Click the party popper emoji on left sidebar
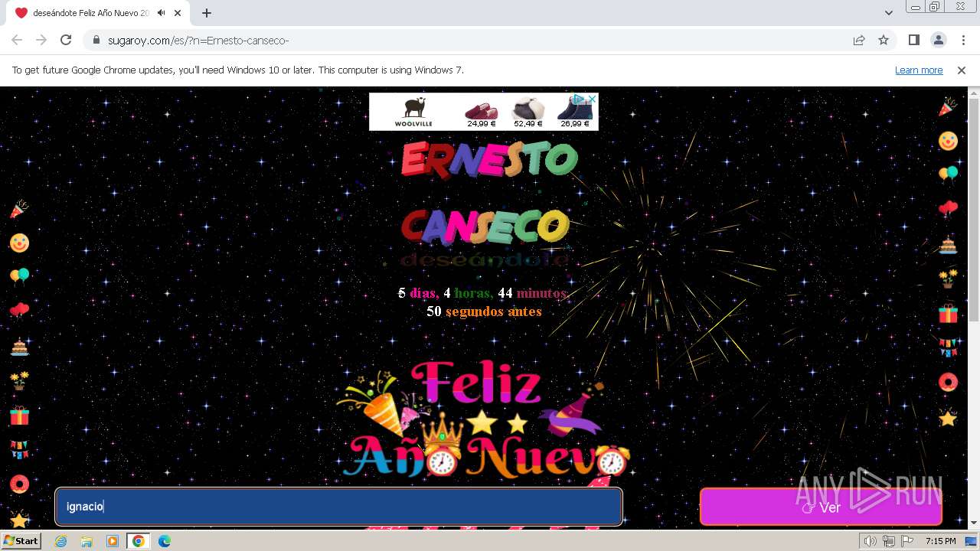Screen dimensions: 980x551 [x=19, y=209]
